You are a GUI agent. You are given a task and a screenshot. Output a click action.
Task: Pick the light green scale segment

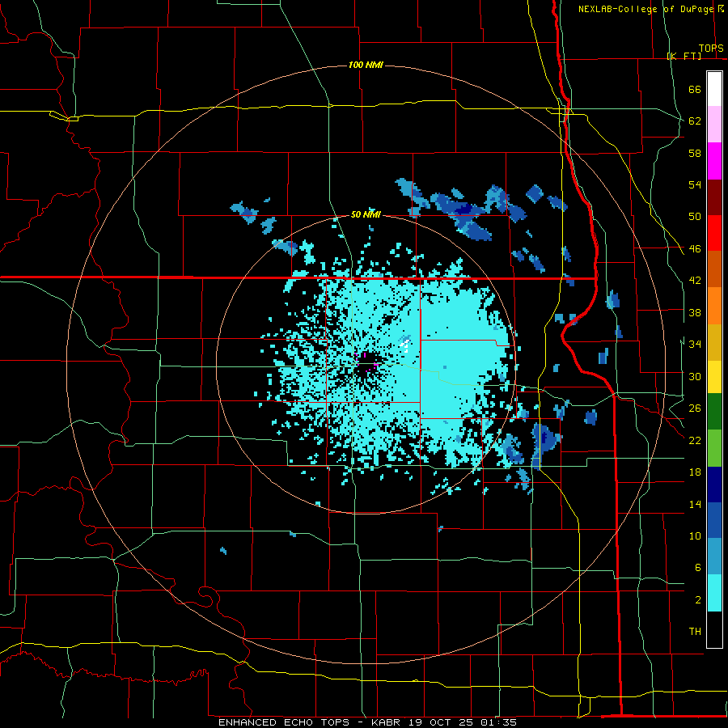tap(714, 448)
